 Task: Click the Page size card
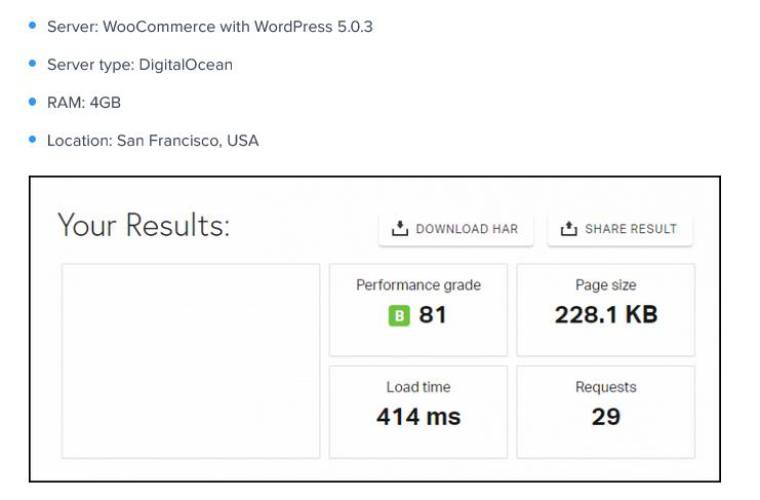[x=605, y=308]
